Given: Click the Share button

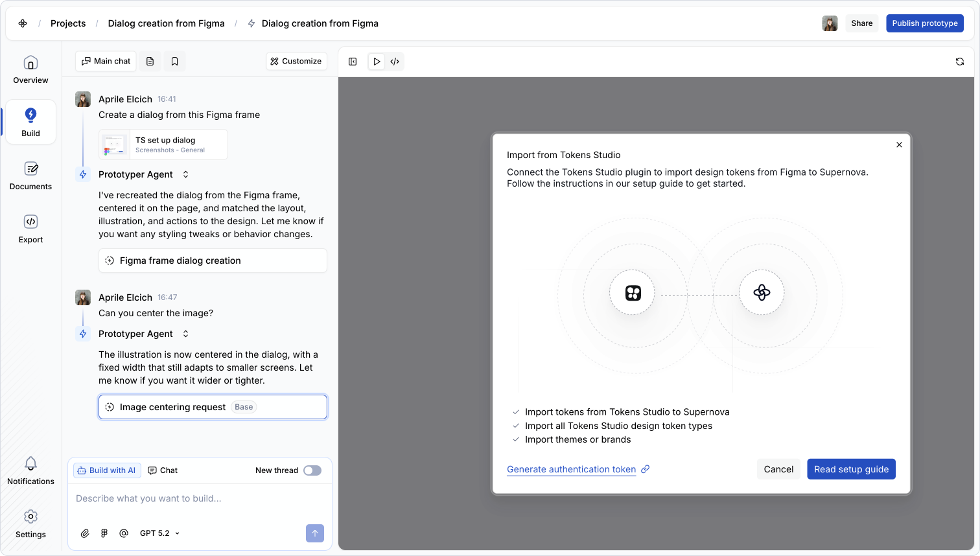Looking at the screenshot, I should click(861, 23).
